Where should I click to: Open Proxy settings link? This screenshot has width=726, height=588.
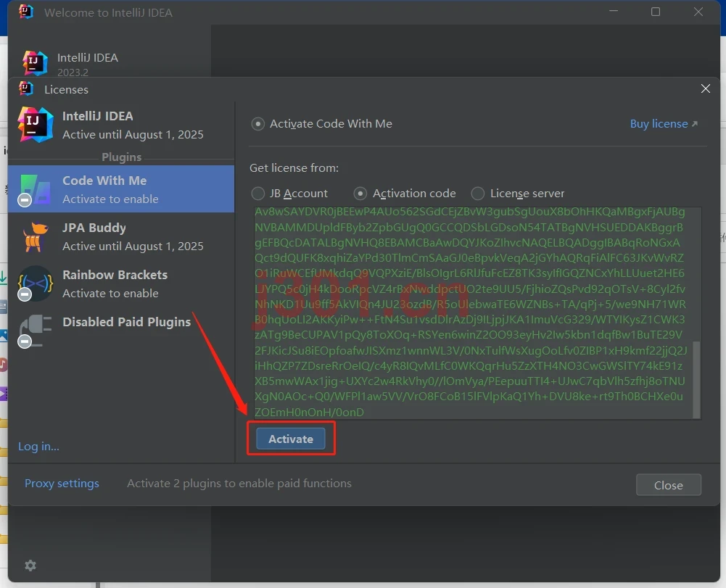62,484
